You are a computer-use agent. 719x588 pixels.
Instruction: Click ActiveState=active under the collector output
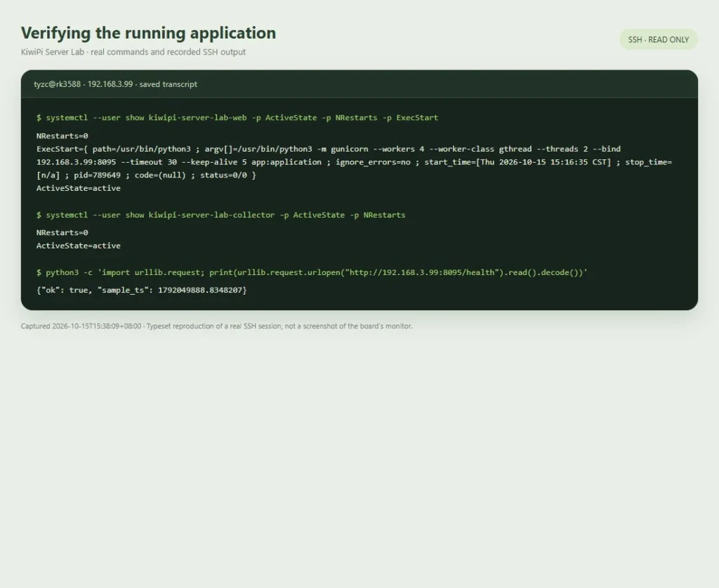tap(79, 246)
